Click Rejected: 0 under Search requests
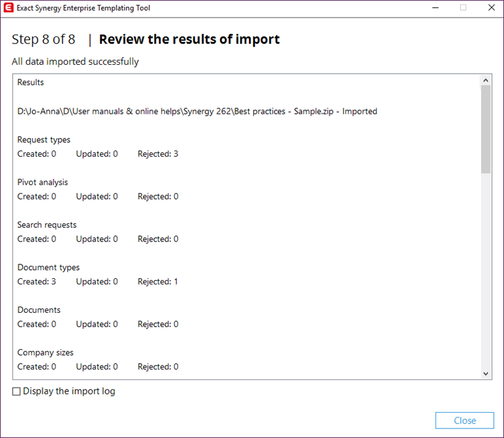504x438 pixels. click(x=158, y=239)
